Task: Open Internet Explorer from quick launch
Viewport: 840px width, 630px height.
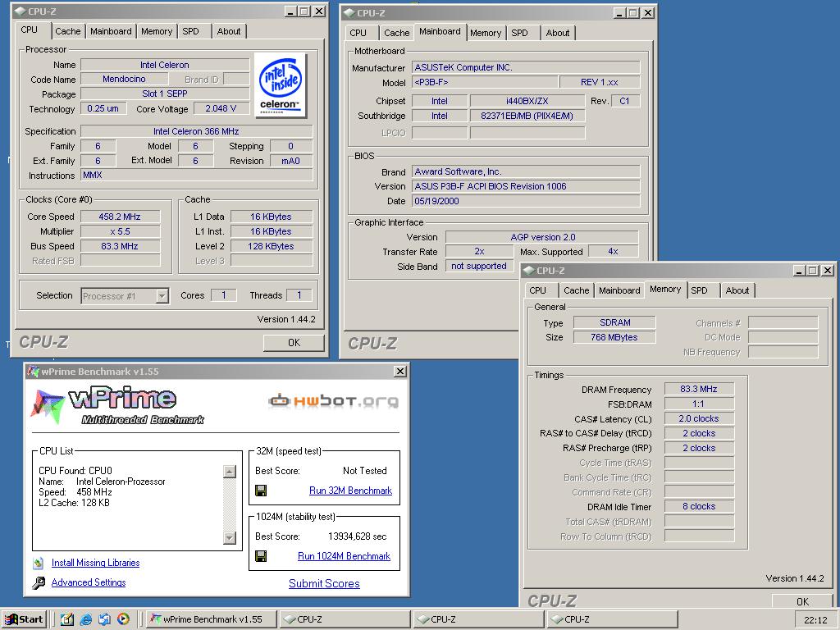Action: click(85, 619)
